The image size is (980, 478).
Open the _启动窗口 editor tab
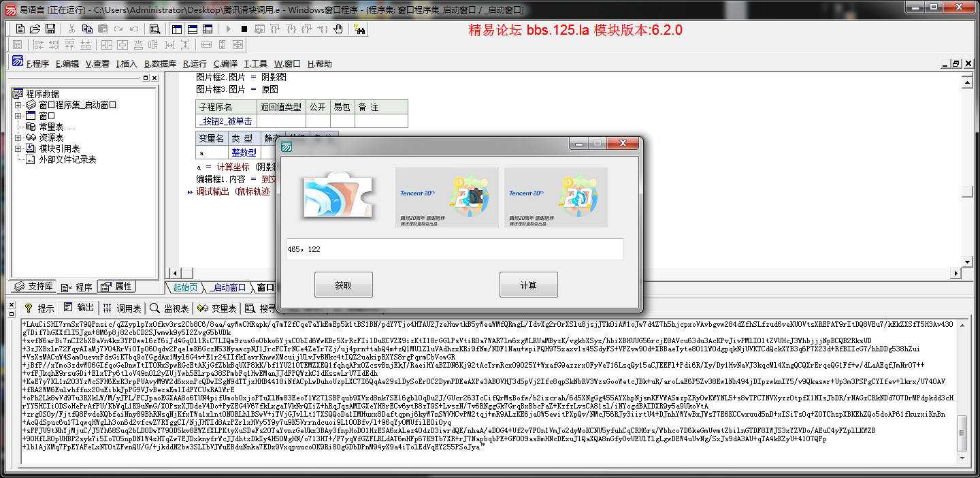227,287
